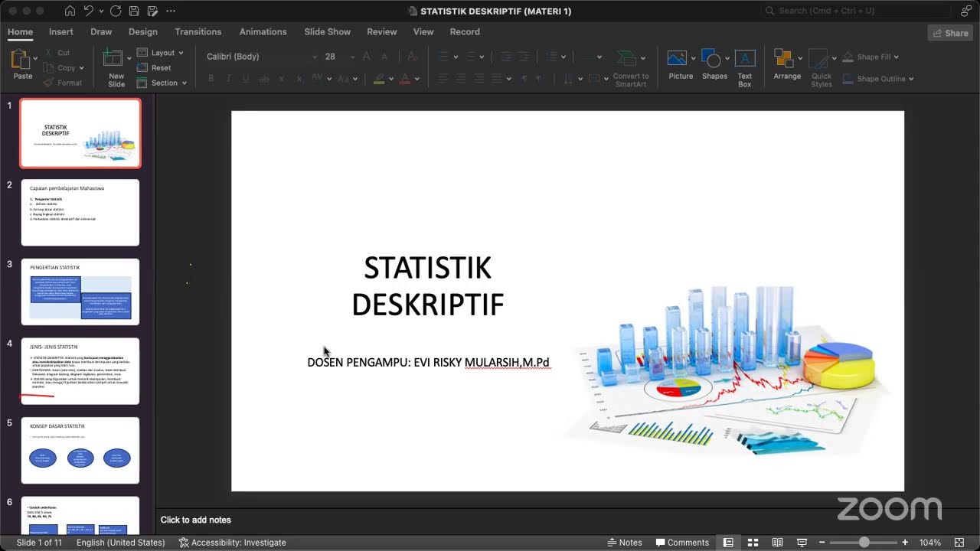The width and height of the screenshot is (980, 551).
Task: Open the collaboration people icon near search
Action: click(966, 11)
